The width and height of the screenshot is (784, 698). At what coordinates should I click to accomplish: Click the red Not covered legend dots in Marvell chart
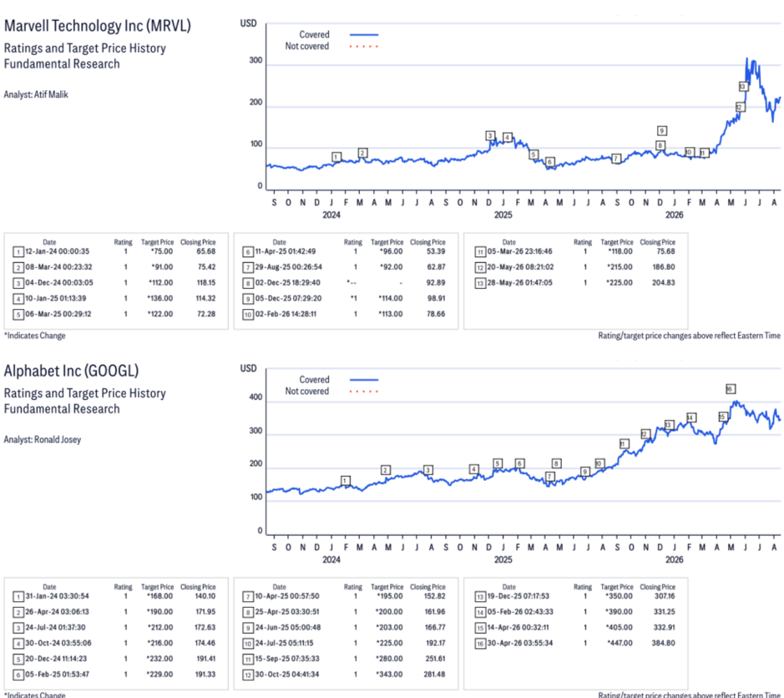coord(364,47)
